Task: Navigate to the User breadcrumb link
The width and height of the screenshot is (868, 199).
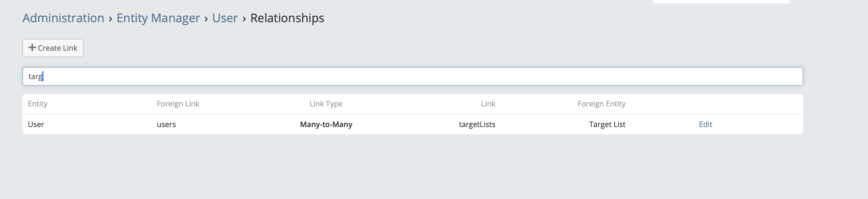Action: pyautogui.click(x=225, y=18)
